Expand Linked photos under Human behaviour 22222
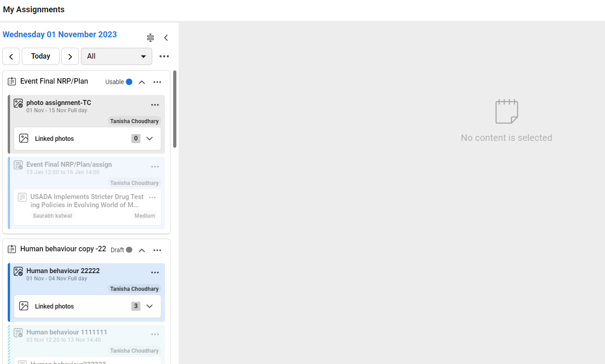The image size is (605, 364). (150, 306)
